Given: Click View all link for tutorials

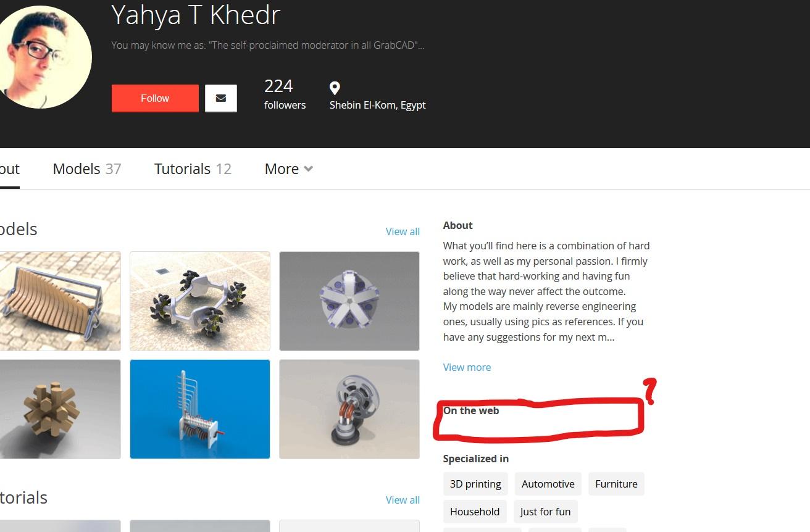Looking at the screenshot, I should tap(403, 500).
